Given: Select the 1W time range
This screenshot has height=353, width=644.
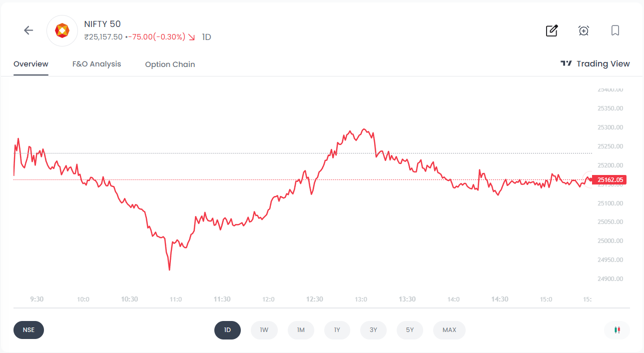Looking at the screenshot, I should [264, 330].
